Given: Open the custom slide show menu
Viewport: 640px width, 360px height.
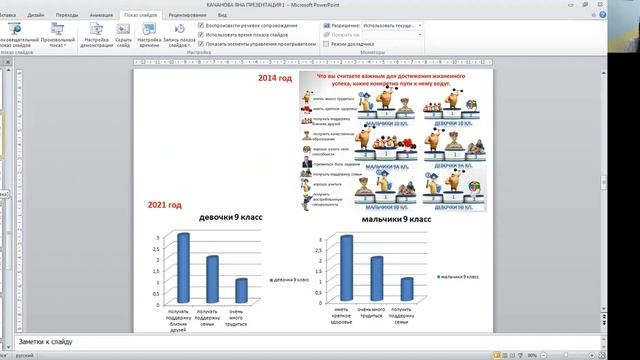Looking at the screenshot, I should pyautogui.click(x=58, y=36).
